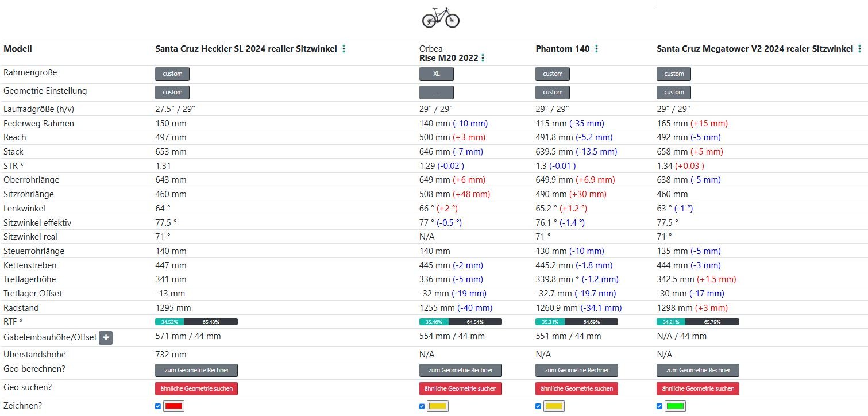Viewport: 868px width, 416px height.
Task: Toggle Zeichnen checkbox in Megatower V2 column
Action: point(659,406)
